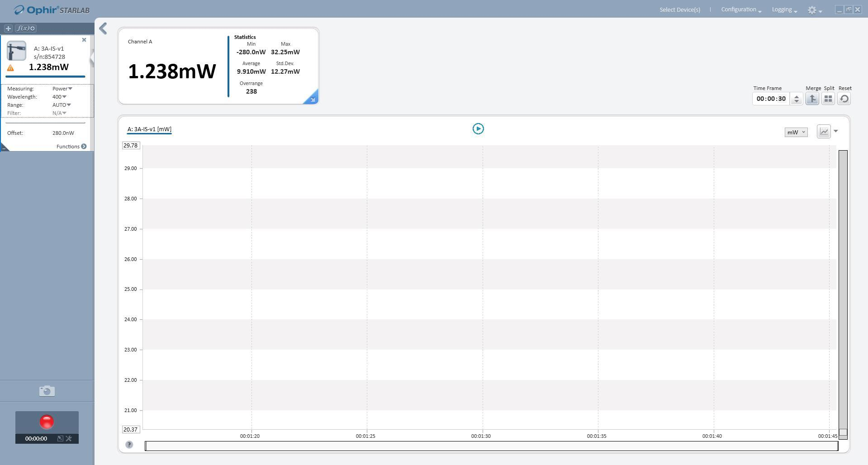
Task: Open the Configuration menu
Action: coord(740,9)
